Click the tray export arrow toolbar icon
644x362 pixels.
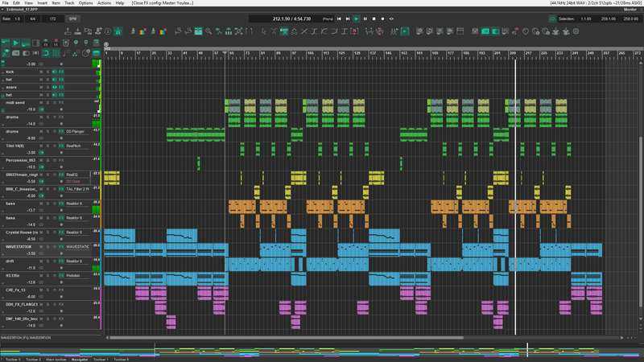pos(68,31)
